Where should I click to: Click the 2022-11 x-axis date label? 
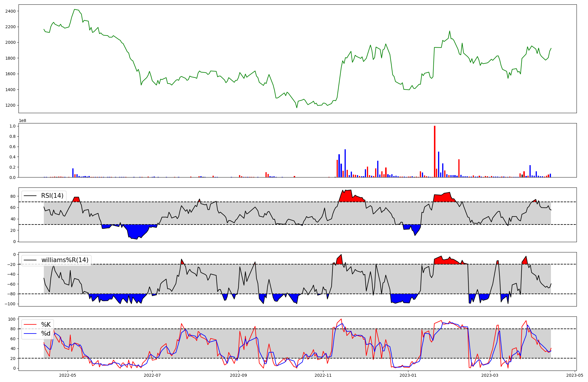pyautogui.click(x=323, y=375)
